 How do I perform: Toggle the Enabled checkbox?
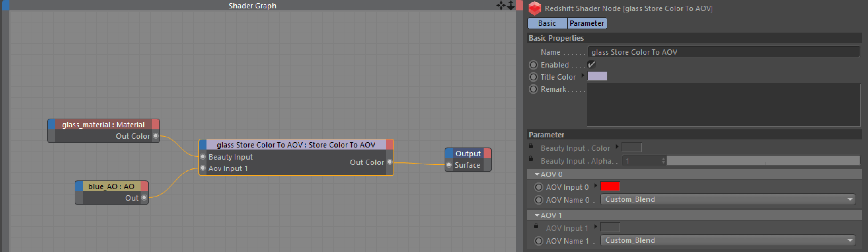[592, 64]
